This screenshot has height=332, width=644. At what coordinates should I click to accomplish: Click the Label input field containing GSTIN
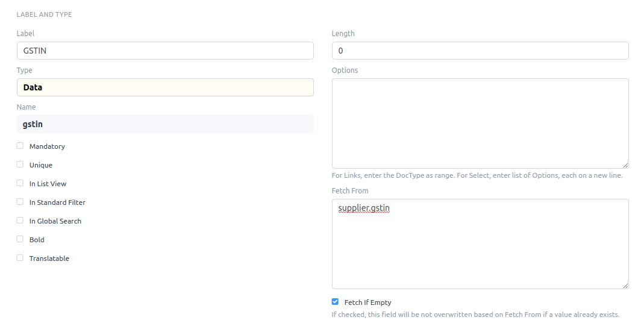pyautogui.click(x=165, y=51)
